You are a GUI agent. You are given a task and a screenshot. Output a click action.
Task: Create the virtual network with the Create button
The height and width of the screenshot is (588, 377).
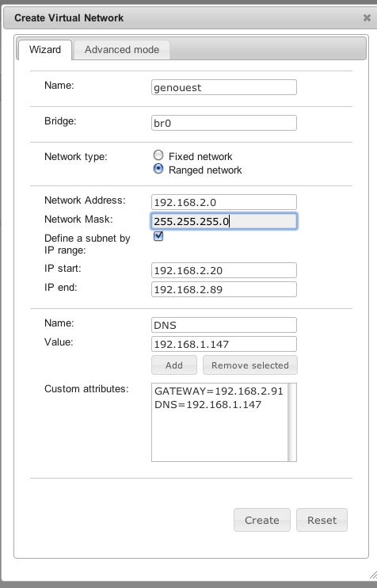pyautogui.click(x=262, y=520)
